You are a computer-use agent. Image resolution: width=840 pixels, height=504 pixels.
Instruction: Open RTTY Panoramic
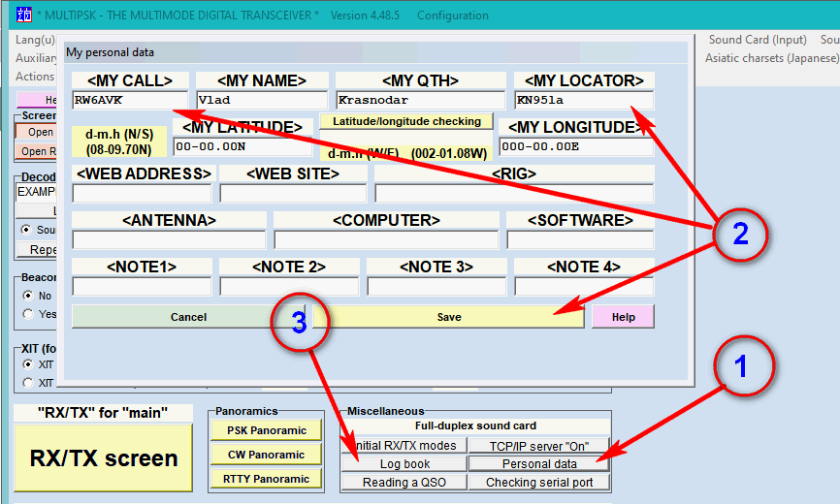pos(266,479)
